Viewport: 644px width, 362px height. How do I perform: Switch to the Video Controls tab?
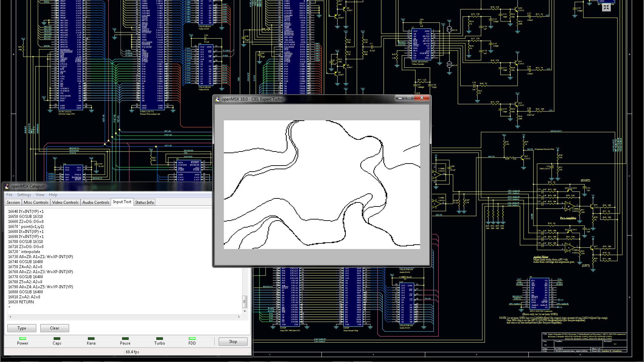(65, 202)
